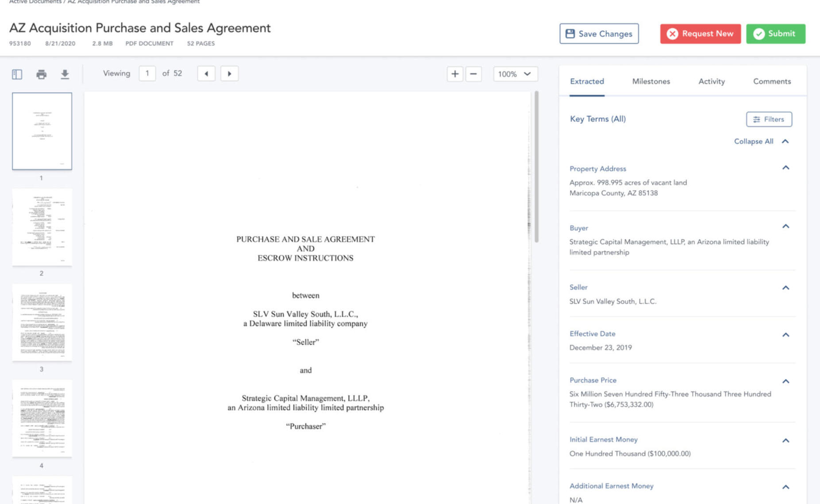Switch to the Milestones tab
This screenshot has width=820, height=504.
[x=651, y=81]
